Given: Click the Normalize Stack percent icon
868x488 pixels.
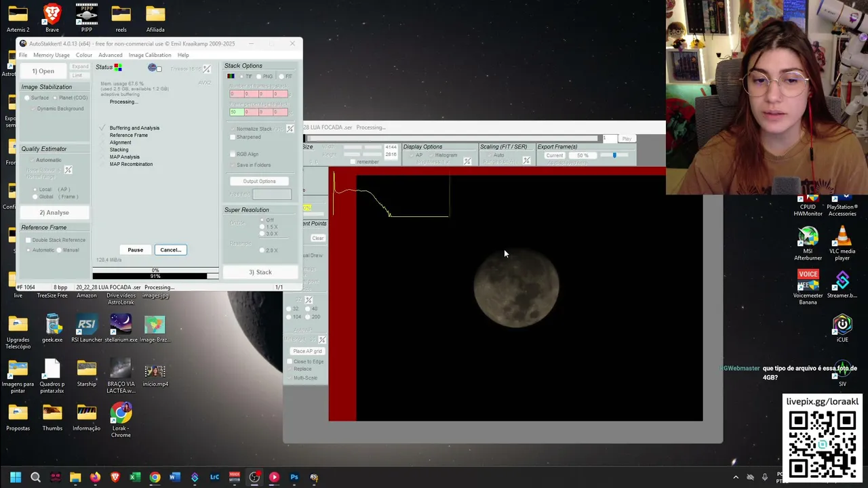Looking at the screenshot, I should point(290,129).
